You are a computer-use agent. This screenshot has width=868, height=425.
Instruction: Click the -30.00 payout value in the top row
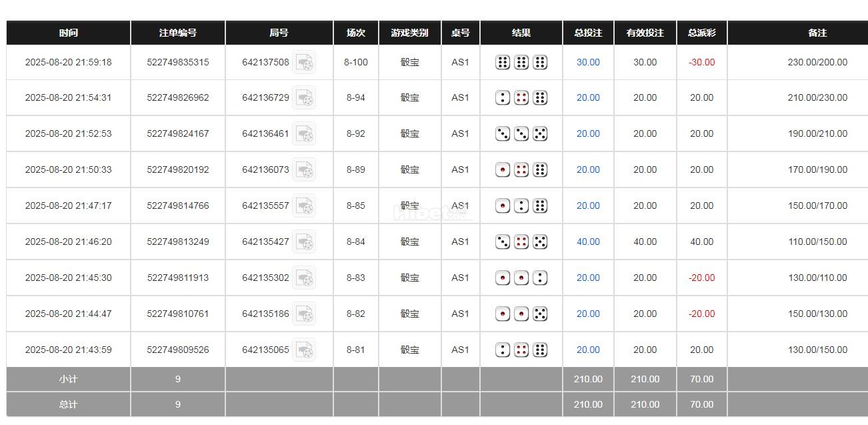click(701, 62)
